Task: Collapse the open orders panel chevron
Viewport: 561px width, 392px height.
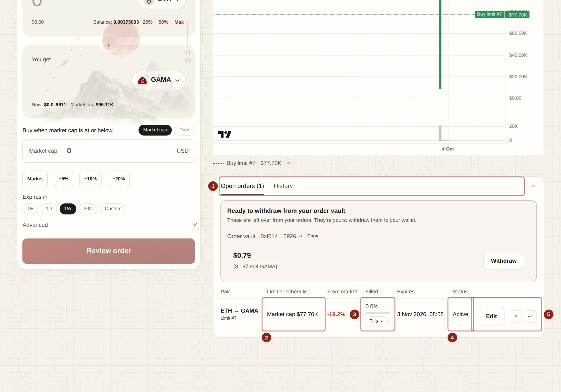Action: [x=533, y=186]
